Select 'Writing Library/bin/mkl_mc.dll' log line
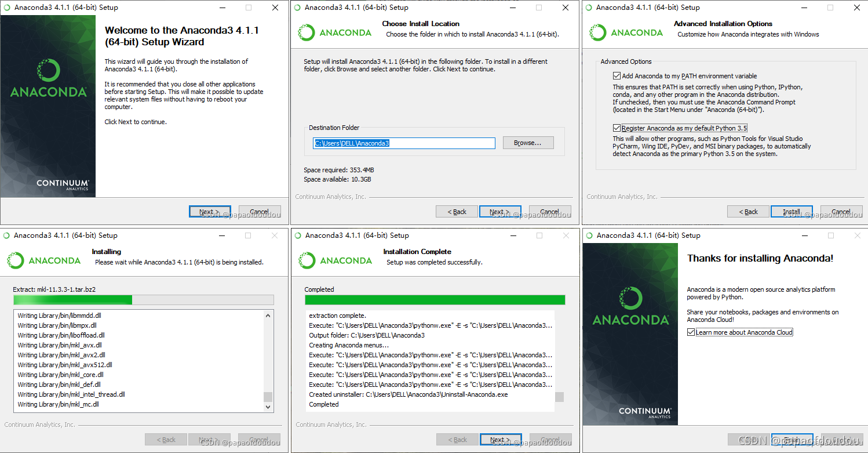 (58, 404)
